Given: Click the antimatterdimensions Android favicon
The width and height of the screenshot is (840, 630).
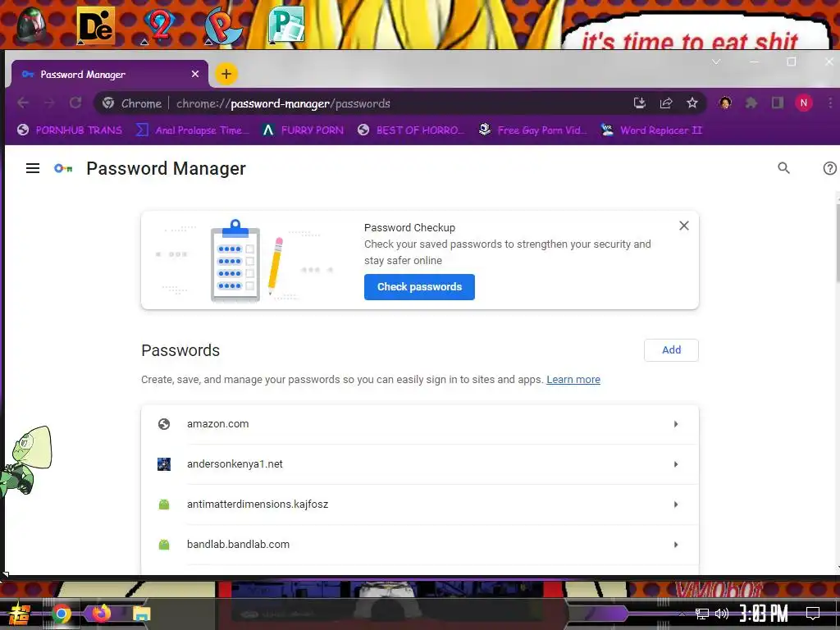Looking at the screenshot, I should 164,504.
